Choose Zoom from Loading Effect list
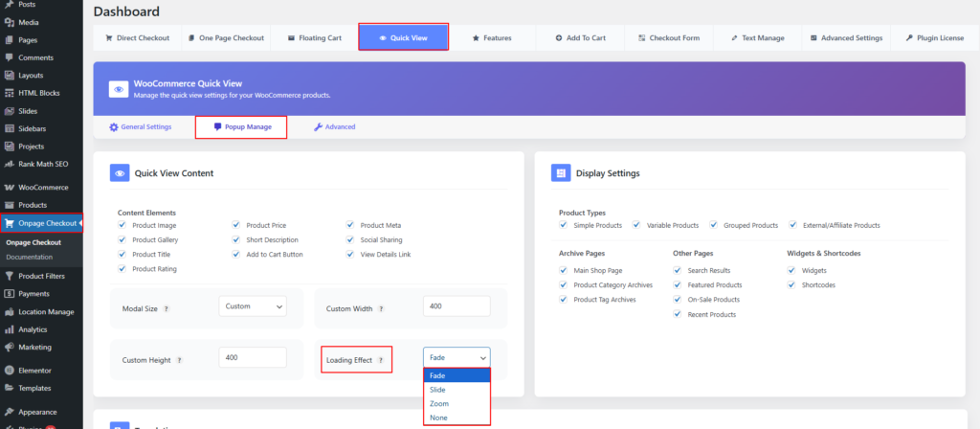Screen dimensions: 980x429 (x=437, y=404)
